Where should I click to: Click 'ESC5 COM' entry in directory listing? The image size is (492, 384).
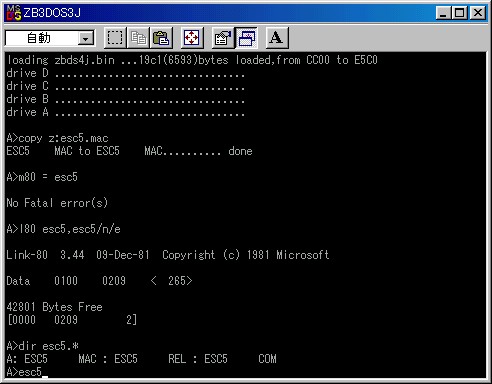(240, 359)
